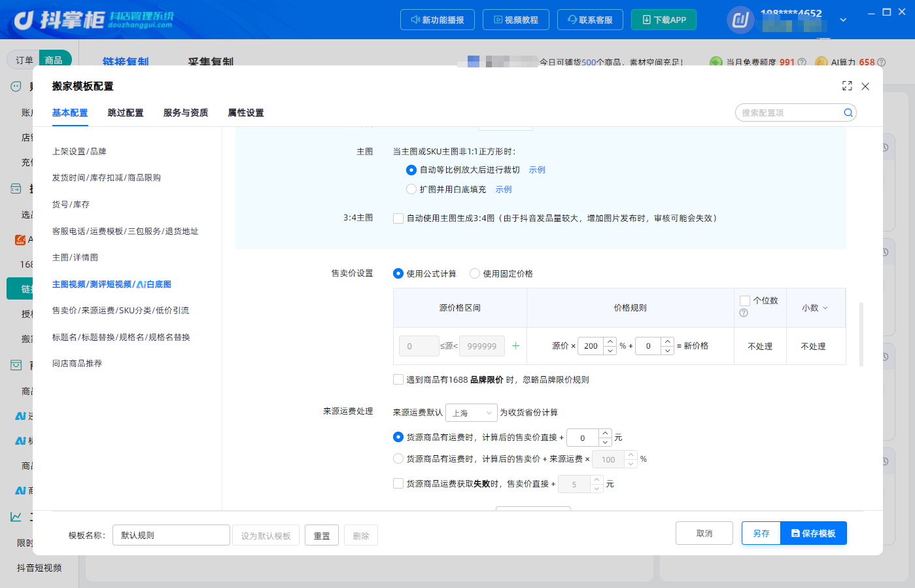Go to 售卖价/来源运费/SKU分类/低价引流 section

(x=120, y=311)
